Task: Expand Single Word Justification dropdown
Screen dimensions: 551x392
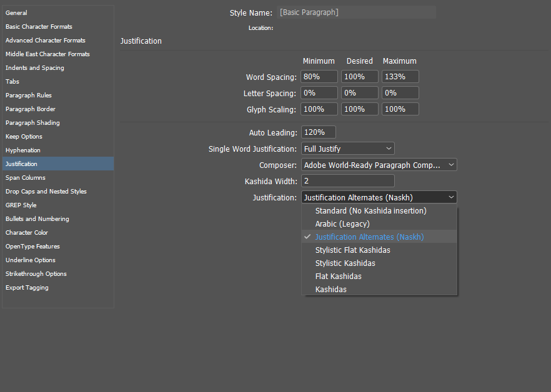Action: 347,149
